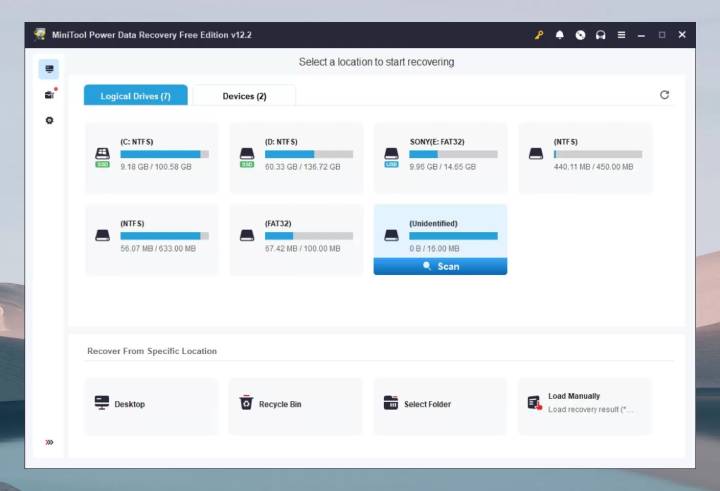Open the hamburger menu in title bar
Screen dimensions: 720x491
621,35
